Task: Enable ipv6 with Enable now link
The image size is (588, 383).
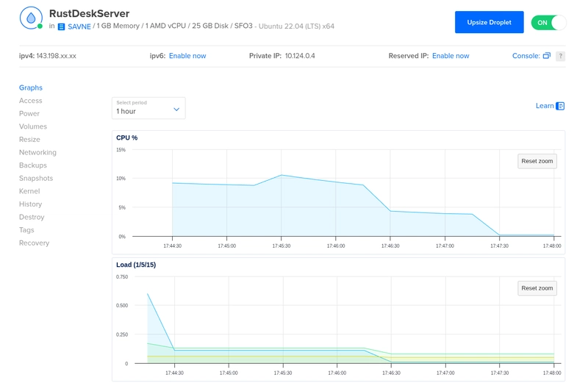Action: [x=187, y=56]
